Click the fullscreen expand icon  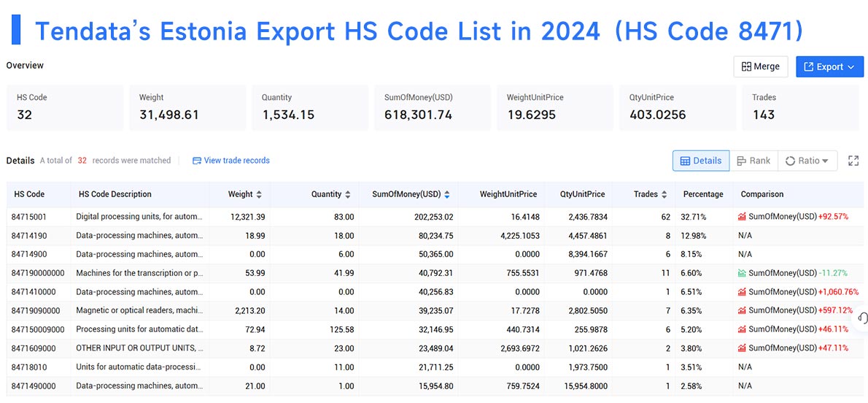point(853,161)
